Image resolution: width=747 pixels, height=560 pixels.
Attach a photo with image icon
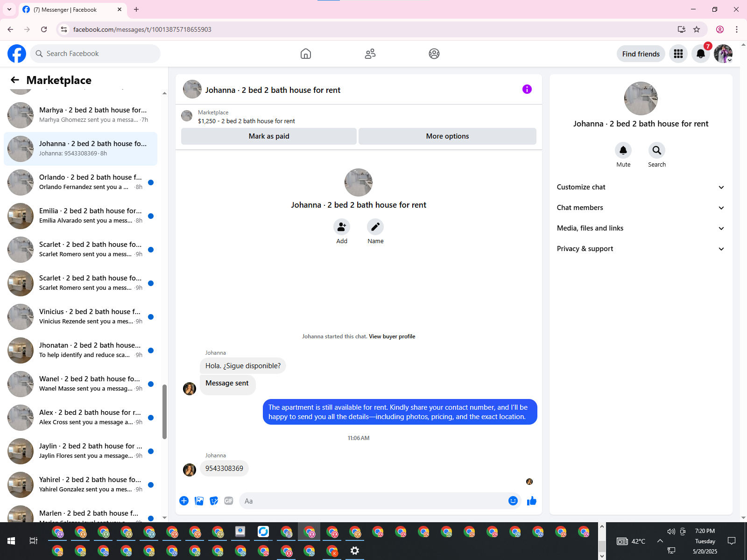pos(199,501)
